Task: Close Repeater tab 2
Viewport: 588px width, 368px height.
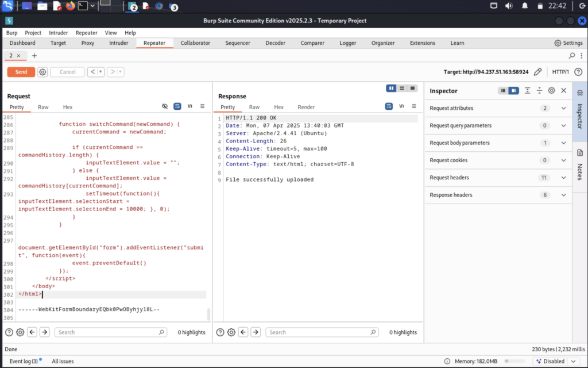Action: (18, 56)
